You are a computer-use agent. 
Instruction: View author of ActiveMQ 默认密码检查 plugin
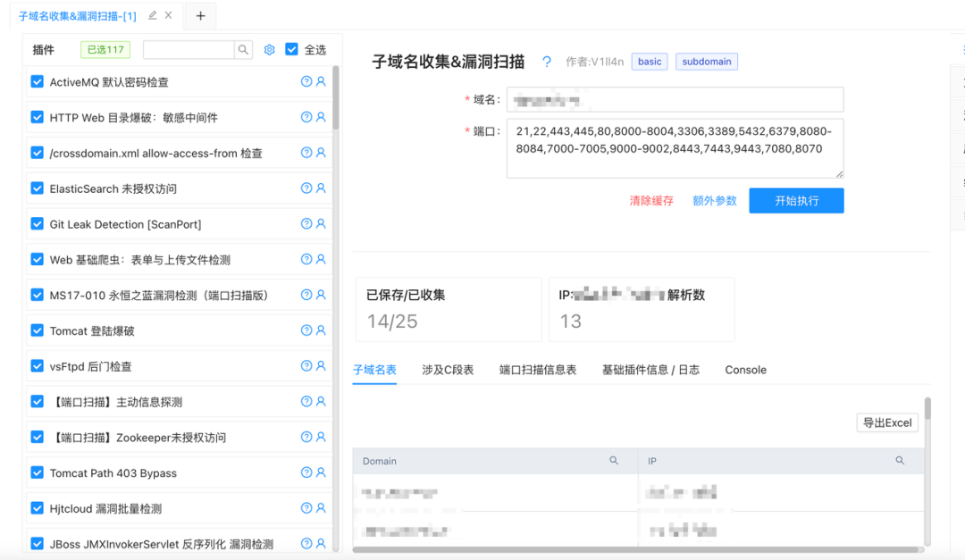321,81
